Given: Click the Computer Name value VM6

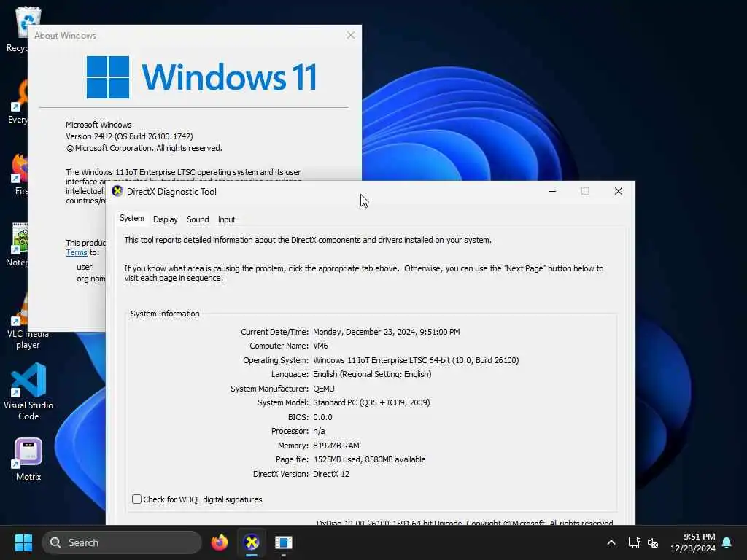Looking at the screenshot, I should coord(320,346).
